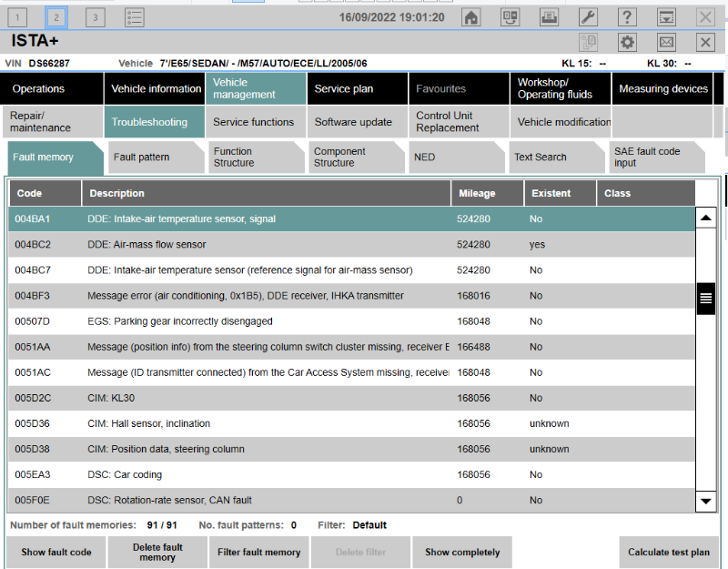Click the disabled Delete filter button
This screenshot has height=569, width=728.
coord(360,553)
